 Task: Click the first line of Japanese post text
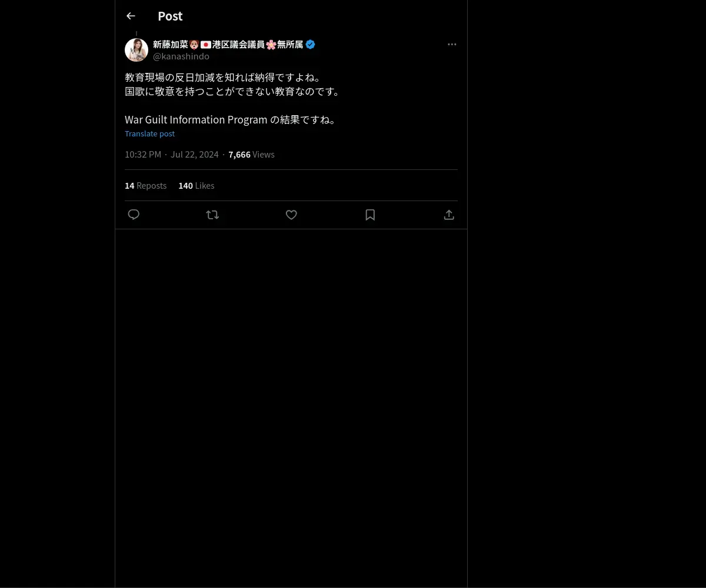(224, 77)
